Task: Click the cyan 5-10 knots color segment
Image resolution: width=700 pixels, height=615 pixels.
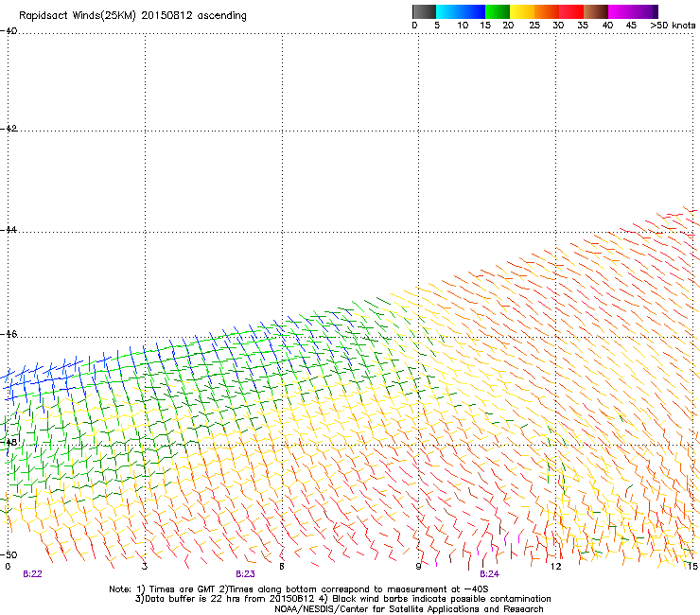Action: 448,11
